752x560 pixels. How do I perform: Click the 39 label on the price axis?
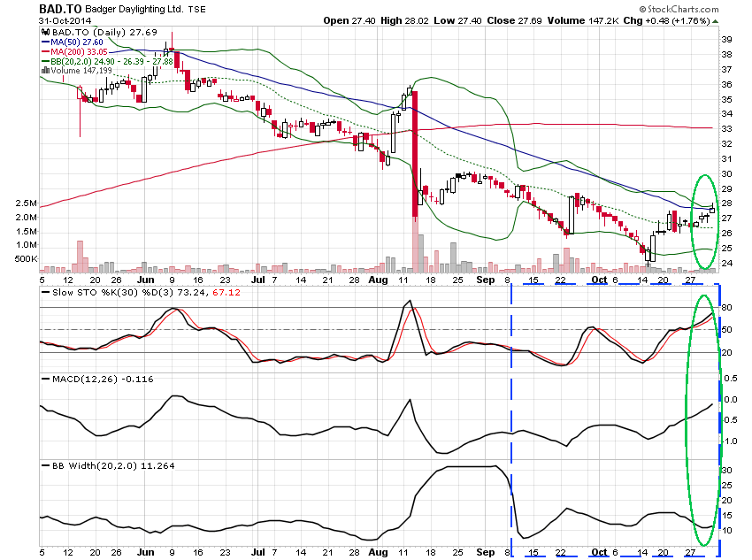point(726,40)
